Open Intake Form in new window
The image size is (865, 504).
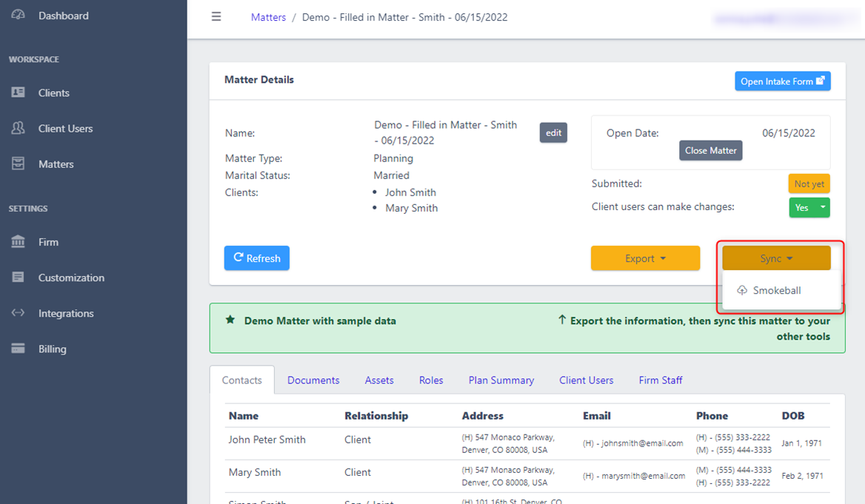click(x=782, y=81)
